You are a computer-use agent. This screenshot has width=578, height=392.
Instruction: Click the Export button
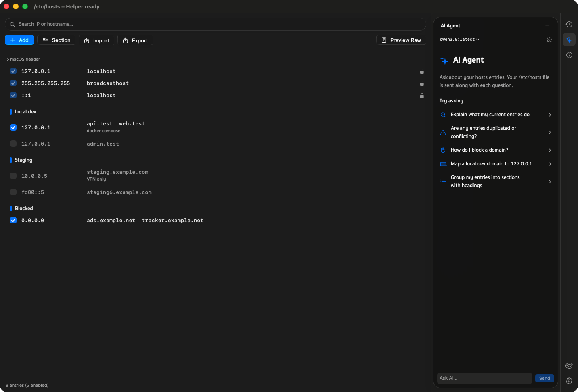click(135, 40)
